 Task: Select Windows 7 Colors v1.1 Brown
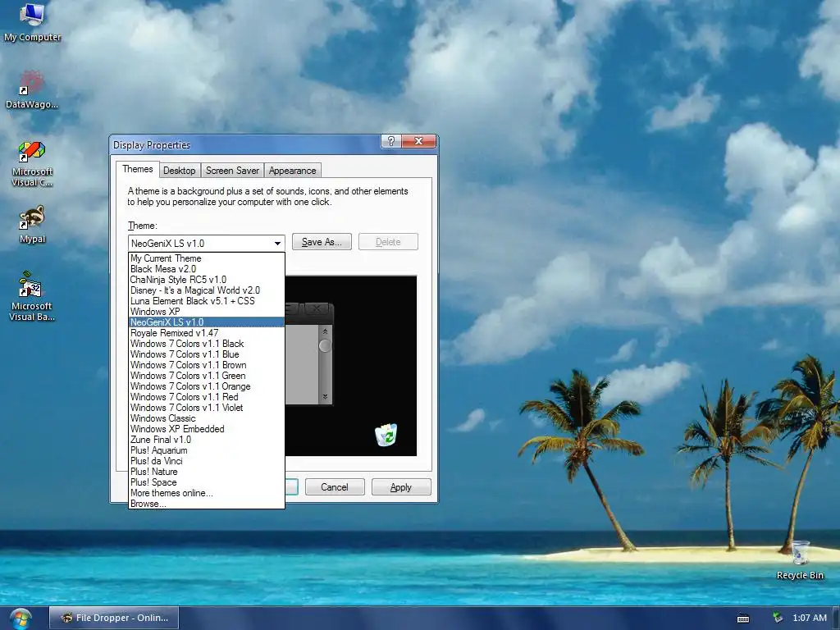point(206,365)
